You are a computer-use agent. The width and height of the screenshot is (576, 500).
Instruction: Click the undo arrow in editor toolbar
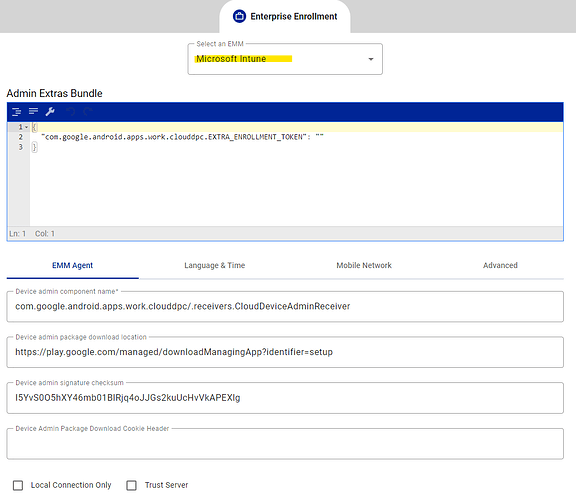(71, 111)
